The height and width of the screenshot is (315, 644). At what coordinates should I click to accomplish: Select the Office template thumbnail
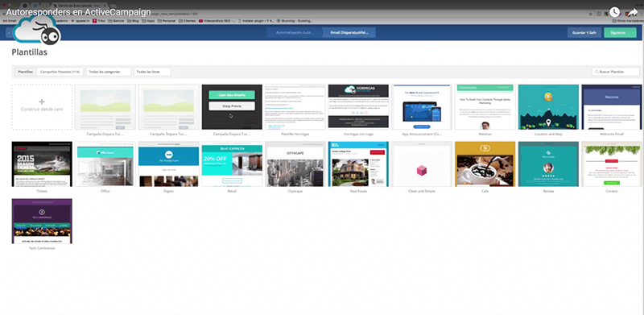point(105,164)
